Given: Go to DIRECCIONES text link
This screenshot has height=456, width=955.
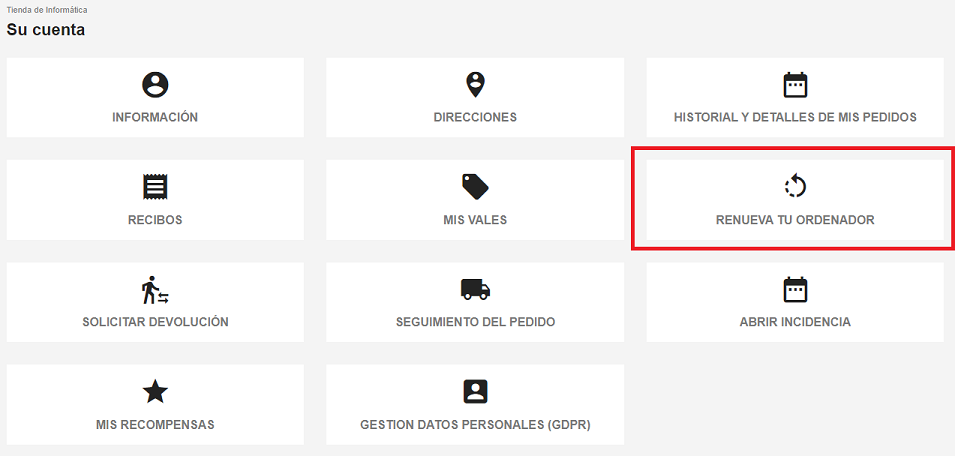Looking at the screenshot, I should [475, 118].
